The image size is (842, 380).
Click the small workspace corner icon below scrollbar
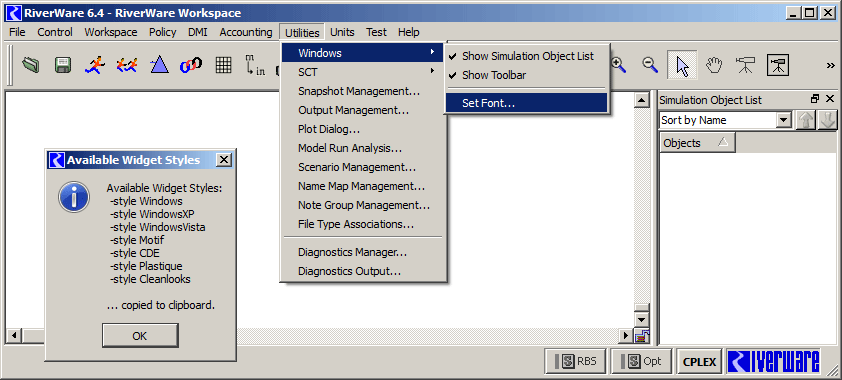click(642, 336)
